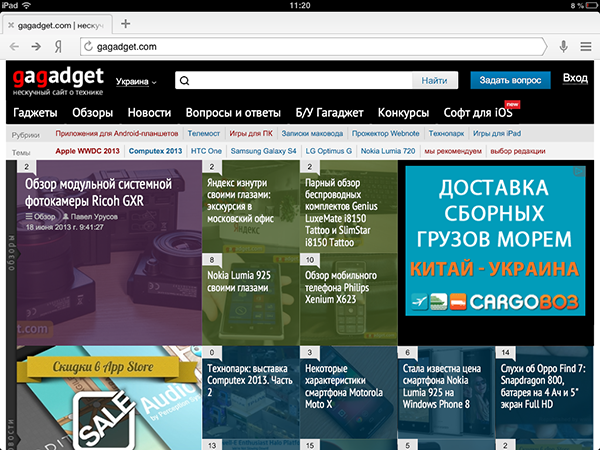Open a new browser tab with plus
The height and width of the screenshot is (450, 600).
(126, 24)
